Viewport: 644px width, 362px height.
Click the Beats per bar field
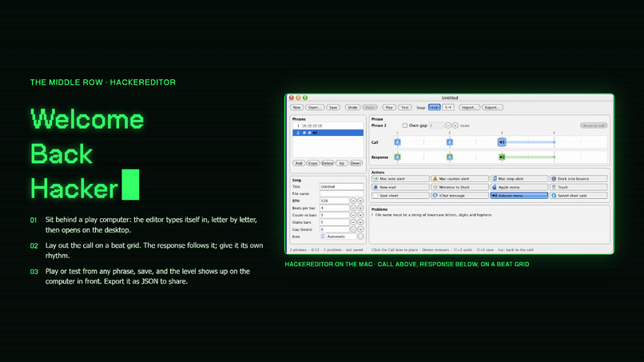click(x=334, y=208)
